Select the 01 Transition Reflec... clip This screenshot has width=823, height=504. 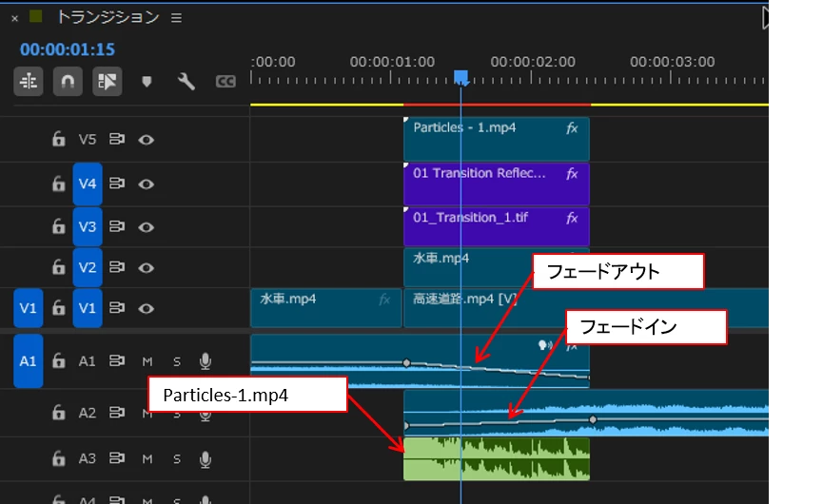click(x=496, y=184)
